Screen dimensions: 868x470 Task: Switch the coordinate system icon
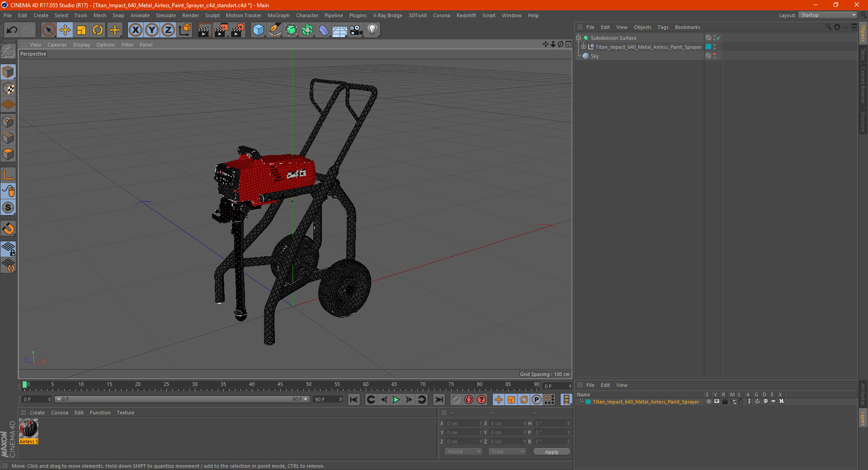point(184,30)
